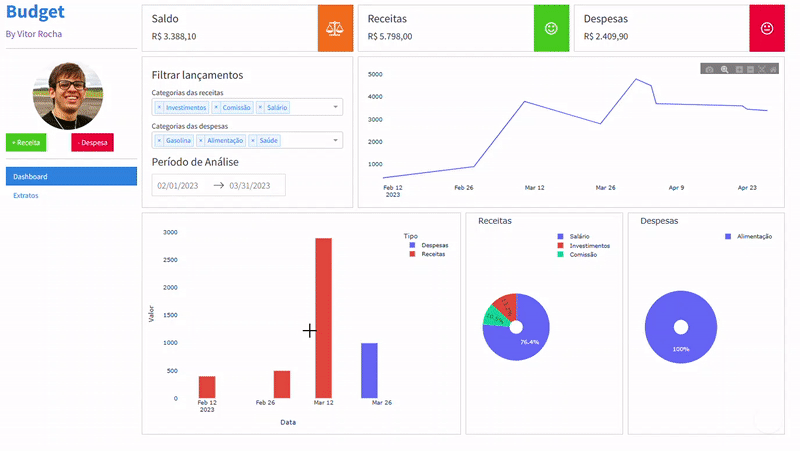800x451 pixels.
Task: Click the user profile photo
Action: click(68, 95)
